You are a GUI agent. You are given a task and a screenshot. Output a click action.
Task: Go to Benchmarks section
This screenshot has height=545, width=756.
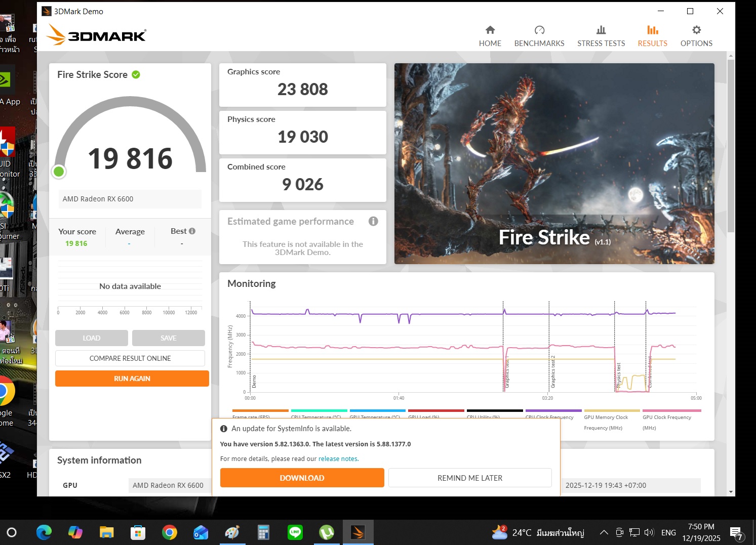(539, 36)
